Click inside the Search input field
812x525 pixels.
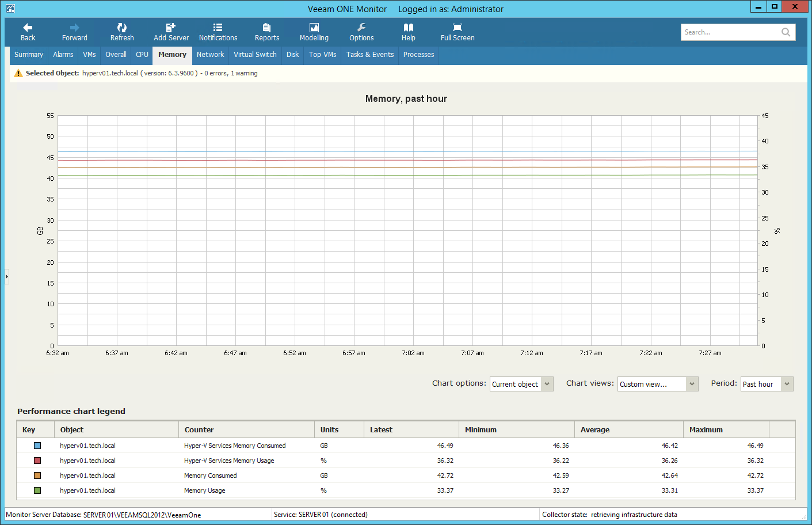[x=729, y=32]
